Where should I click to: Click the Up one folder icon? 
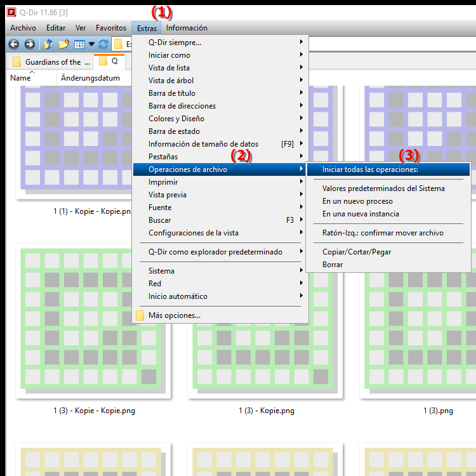point(48,44)
